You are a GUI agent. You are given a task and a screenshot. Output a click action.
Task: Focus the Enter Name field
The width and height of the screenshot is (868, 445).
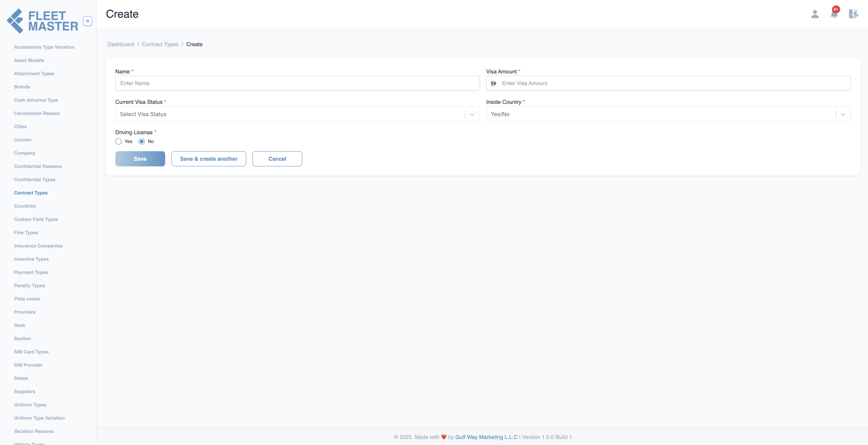coord(297,83)
